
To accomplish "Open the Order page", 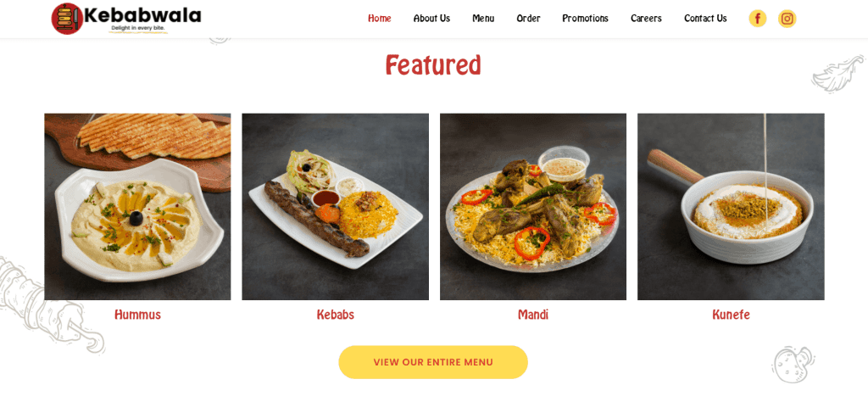I will [x=528, y=19].
